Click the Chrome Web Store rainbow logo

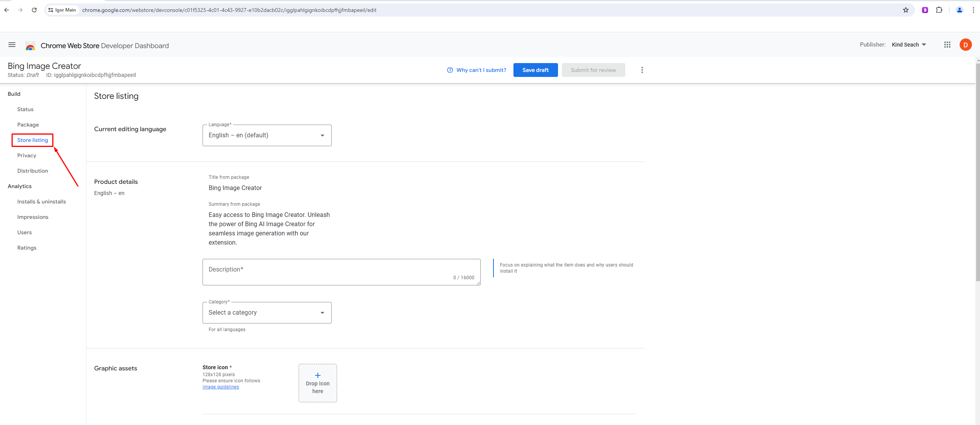[x=30, y=46]
